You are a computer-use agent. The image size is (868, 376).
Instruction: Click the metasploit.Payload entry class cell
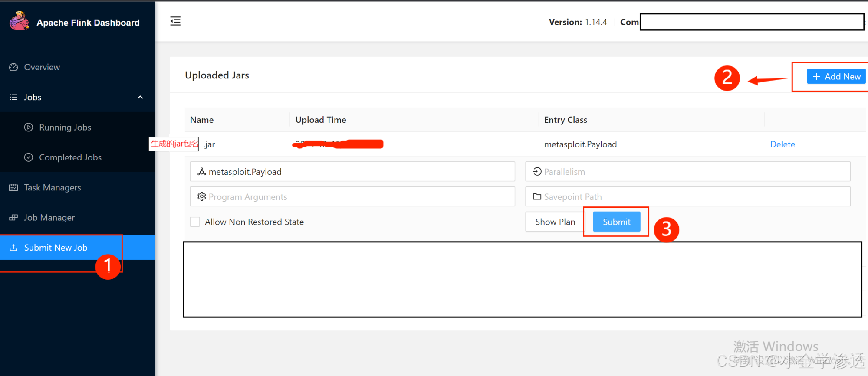coord(580,144)
